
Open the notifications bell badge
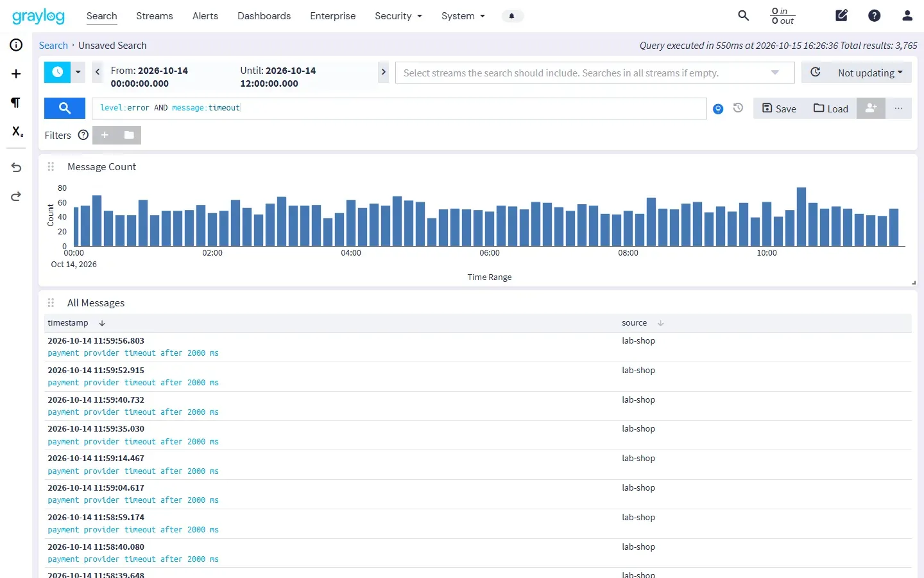pos(511,16)
